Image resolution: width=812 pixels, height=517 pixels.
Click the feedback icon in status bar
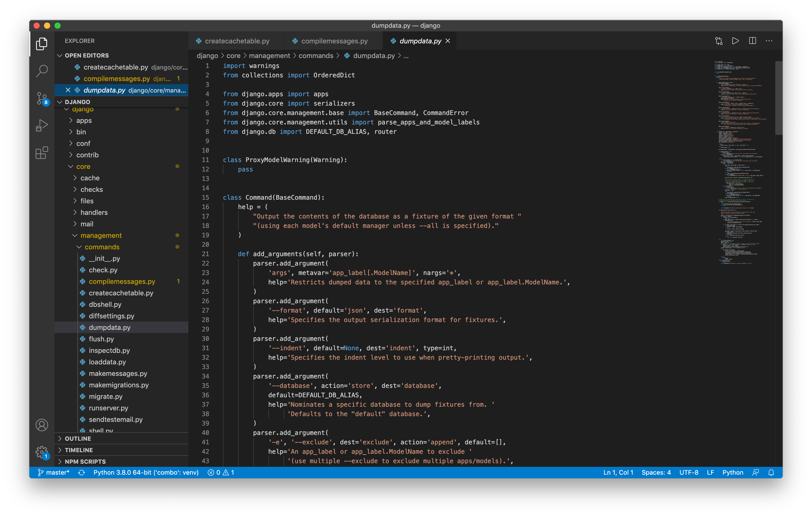click(x=756, y=472)
